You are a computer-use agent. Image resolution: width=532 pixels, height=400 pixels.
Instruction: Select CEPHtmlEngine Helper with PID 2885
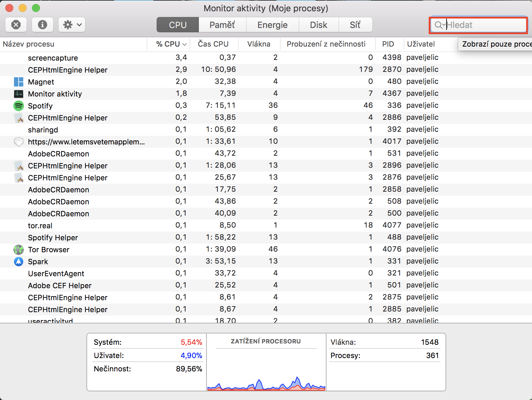click(x=266, y=309)
